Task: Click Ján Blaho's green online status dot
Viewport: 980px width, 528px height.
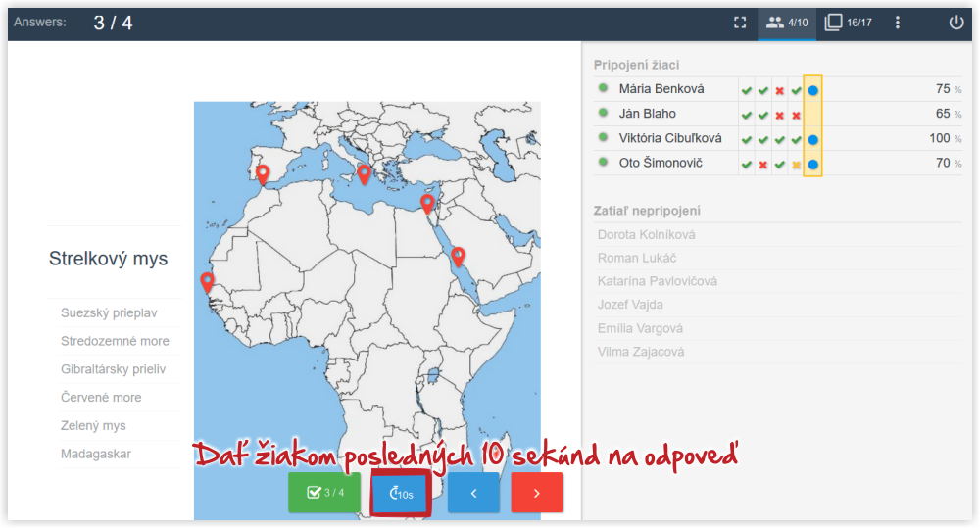Action: [x=603, y=113]
